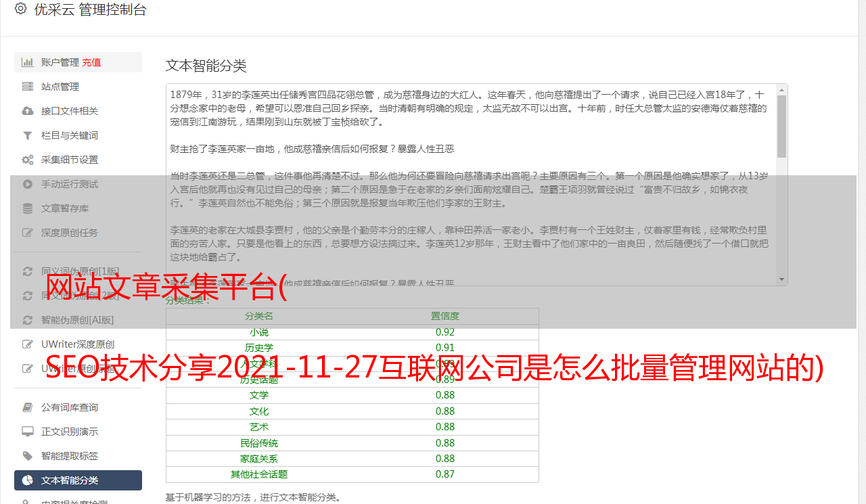Select the 艺术 category cell

point(259,427)
